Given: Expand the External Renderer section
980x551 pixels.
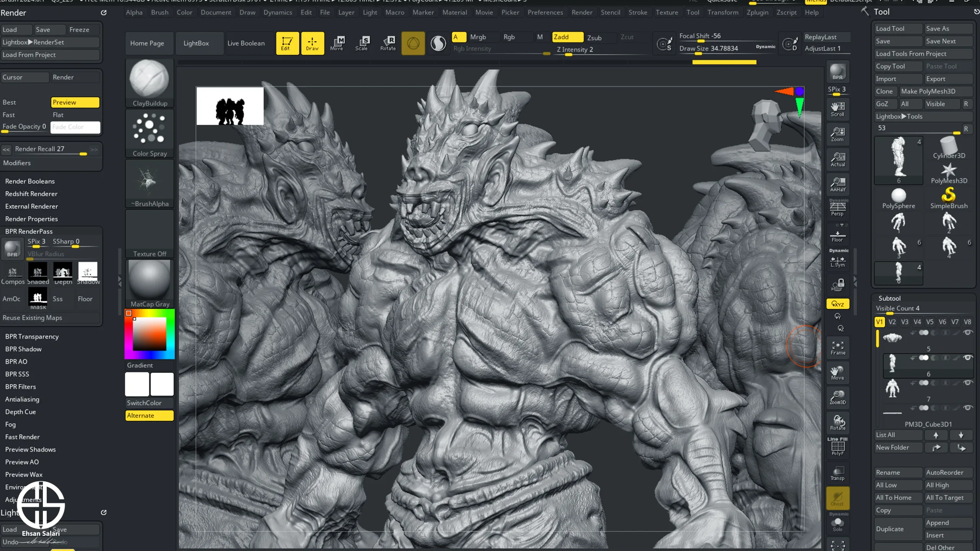Looking at the screenshot, I should coord(32,206).
